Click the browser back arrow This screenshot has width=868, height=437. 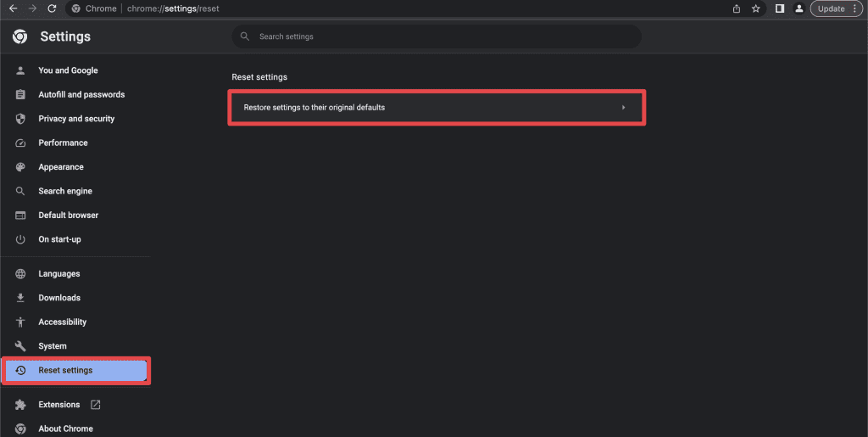pos(13,8)
